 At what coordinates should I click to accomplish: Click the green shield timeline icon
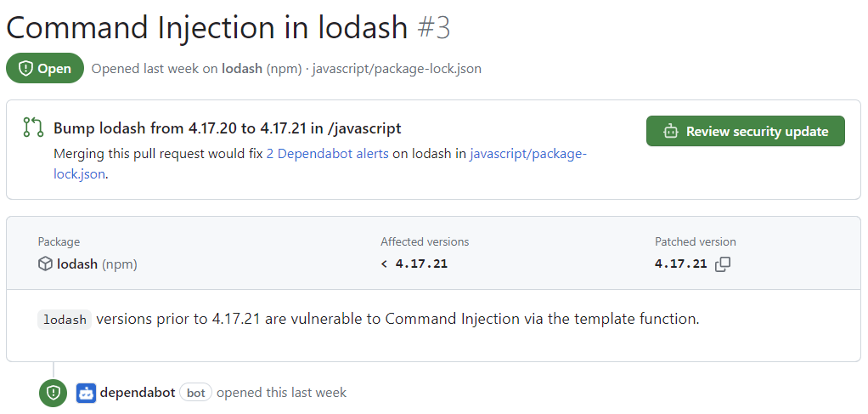pos(53,393)
